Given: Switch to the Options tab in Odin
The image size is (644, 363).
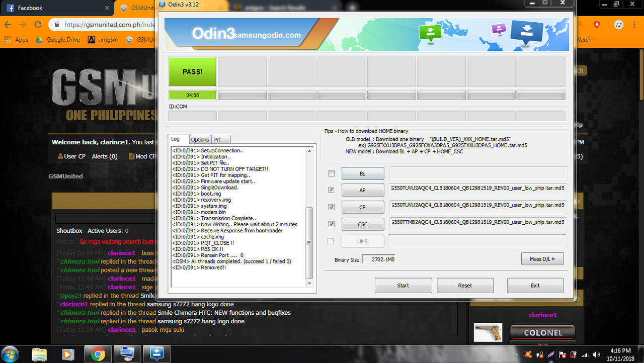Looking at the screenshot, I should tap(200, 140).
